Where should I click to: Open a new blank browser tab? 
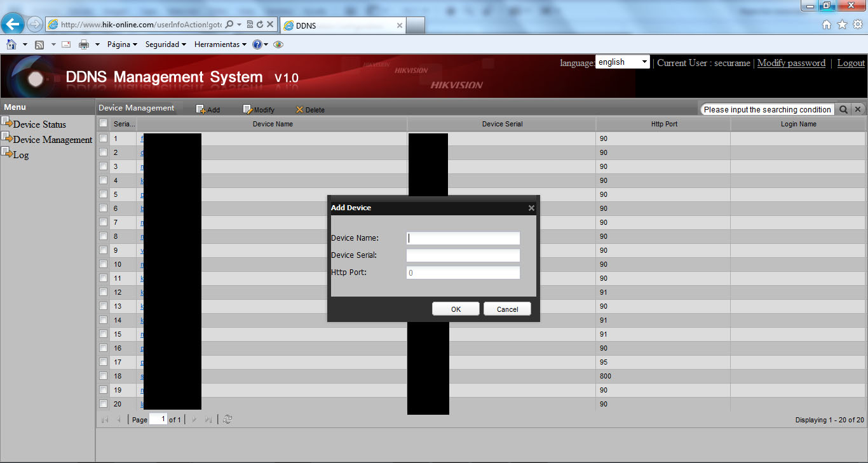(416, 25)
